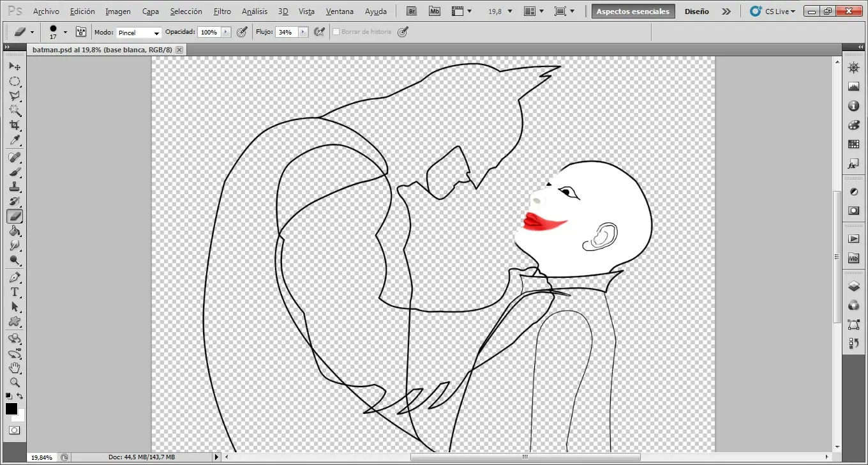The width and height of the screenshot is (868, 465).
Task: Select the Crop tool
Action: [x=14, y=125]
